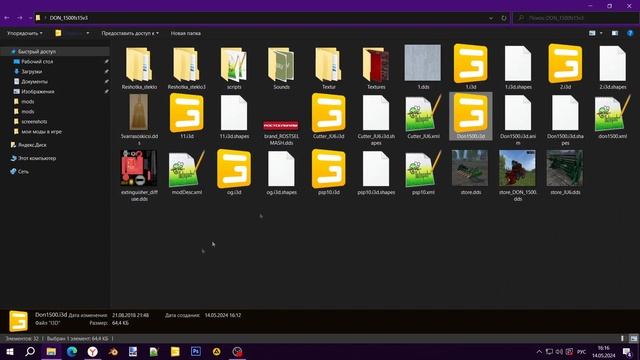Screen dimensions: 640x360
Task: Toggle the preview pane button
Action: (615, 33)
